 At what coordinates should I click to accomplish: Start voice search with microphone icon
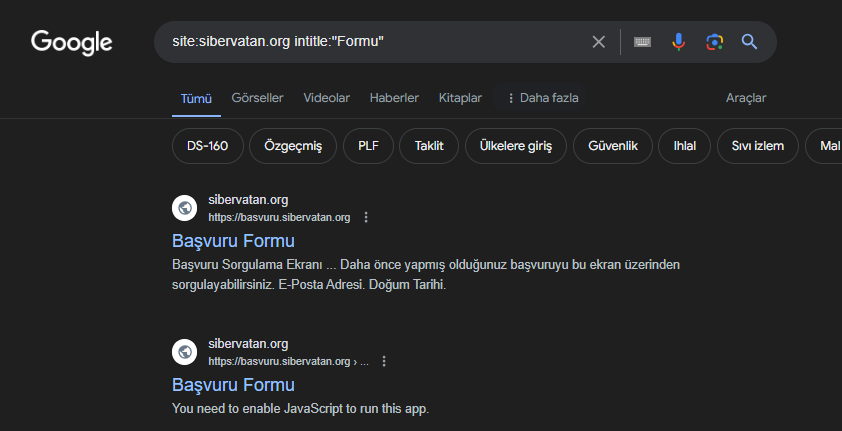(678, 42)
